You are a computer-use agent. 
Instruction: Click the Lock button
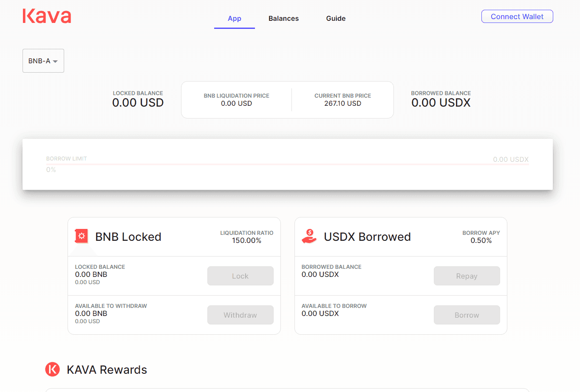click(240, 276)
